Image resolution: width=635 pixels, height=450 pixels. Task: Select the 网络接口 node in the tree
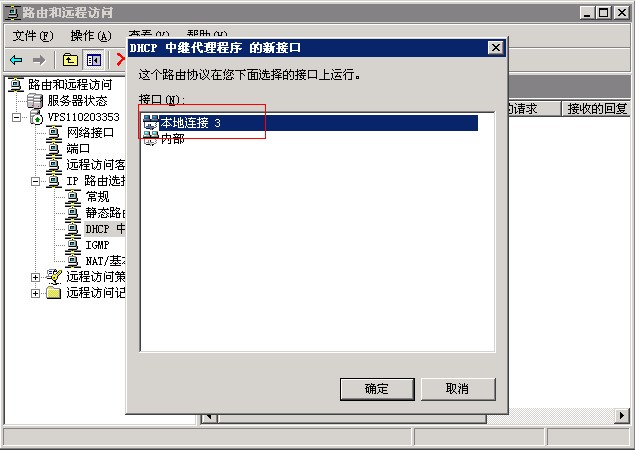(90, 132)
